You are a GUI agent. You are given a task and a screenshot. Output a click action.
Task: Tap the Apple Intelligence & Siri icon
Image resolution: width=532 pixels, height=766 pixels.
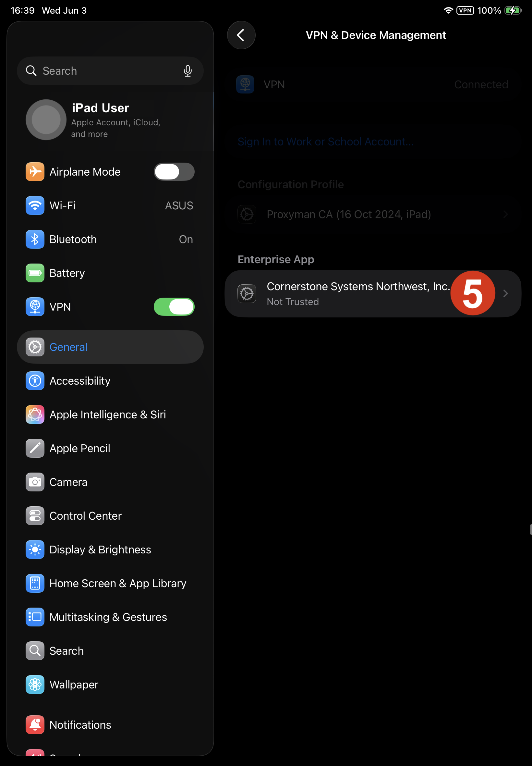pyautogui.click(x=35, y=414)
